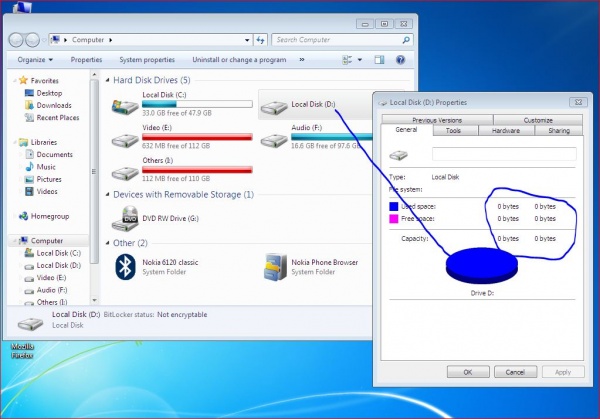
Task: Select Video (E:) in navigation tree
Action: point(51,277)
